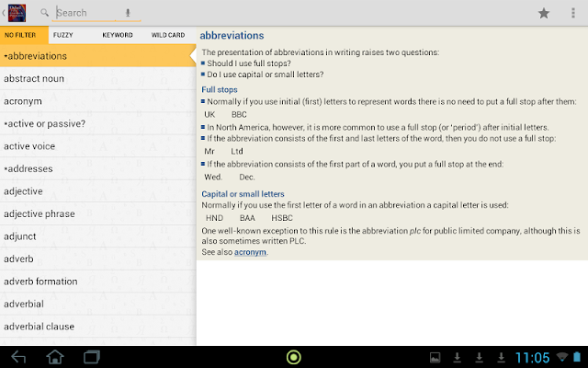588x368 pixels.
Task: Tap the example abbreviation BAA
Action: tap(247, 218)
